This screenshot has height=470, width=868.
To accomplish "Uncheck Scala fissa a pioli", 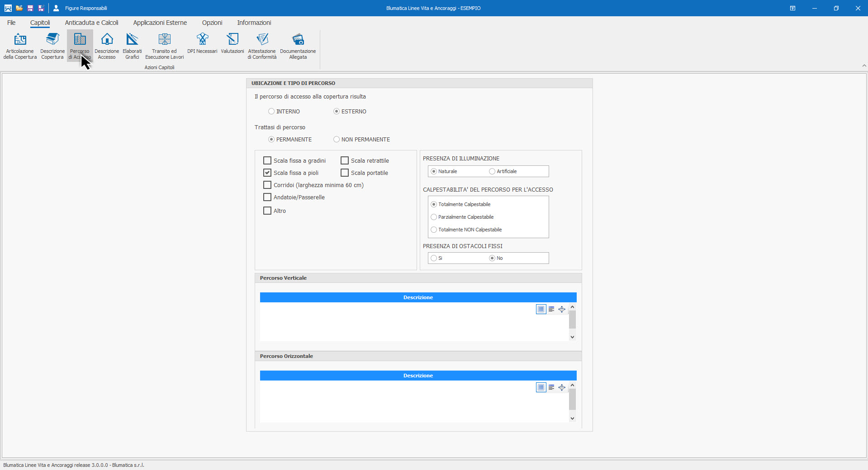I will tap(267, 173).
